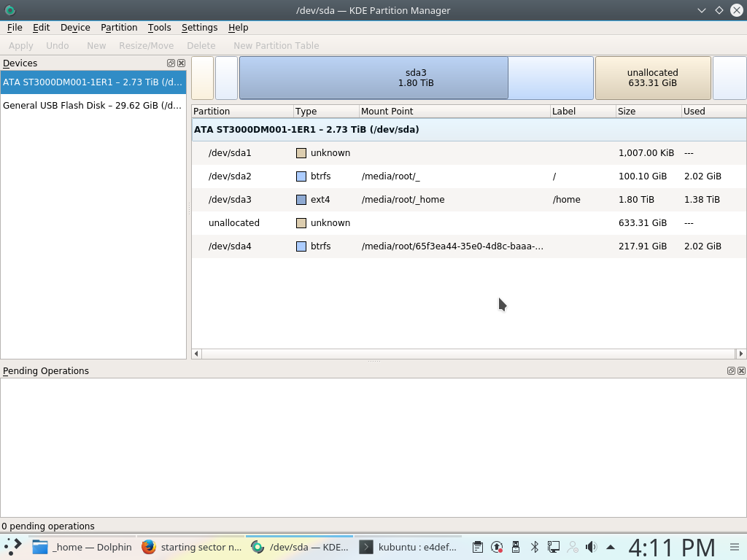
Task: Close the Devices panel
Action: click(x=182, y=63)
